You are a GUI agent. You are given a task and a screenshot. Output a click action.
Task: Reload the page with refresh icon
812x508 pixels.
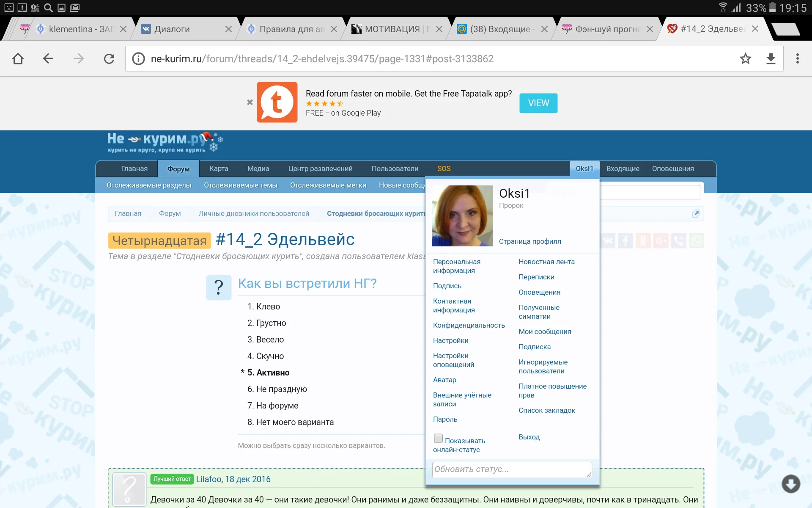[x=109, y=59]
